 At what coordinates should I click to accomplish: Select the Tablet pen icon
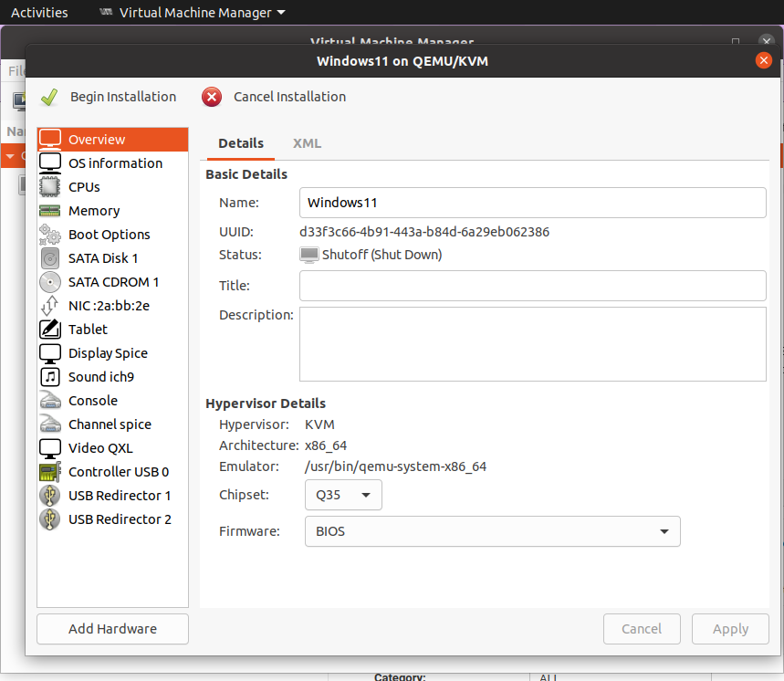click(50, 329)
